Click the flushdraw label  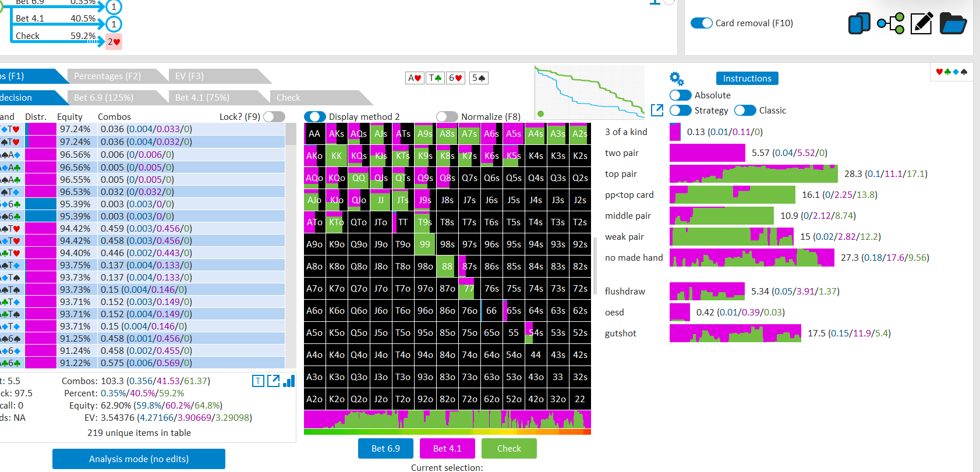pyautogui.click(x=625, y=292)
